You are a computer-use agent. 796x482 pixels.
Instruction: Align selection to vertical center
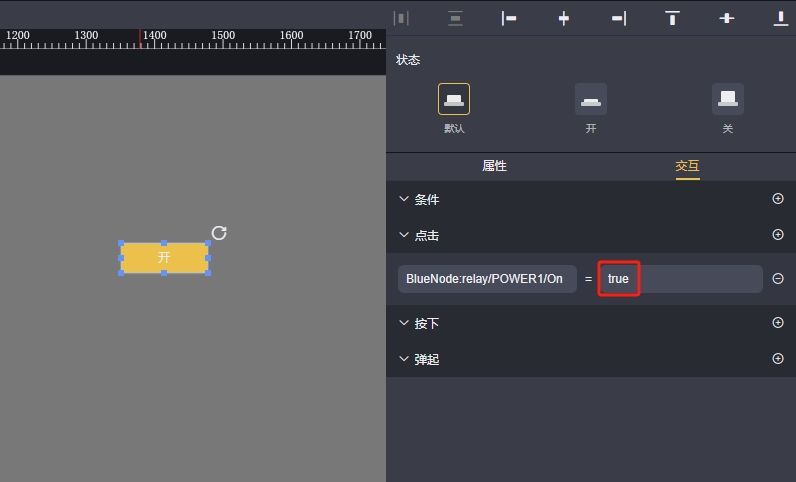[x=726, y=19]
